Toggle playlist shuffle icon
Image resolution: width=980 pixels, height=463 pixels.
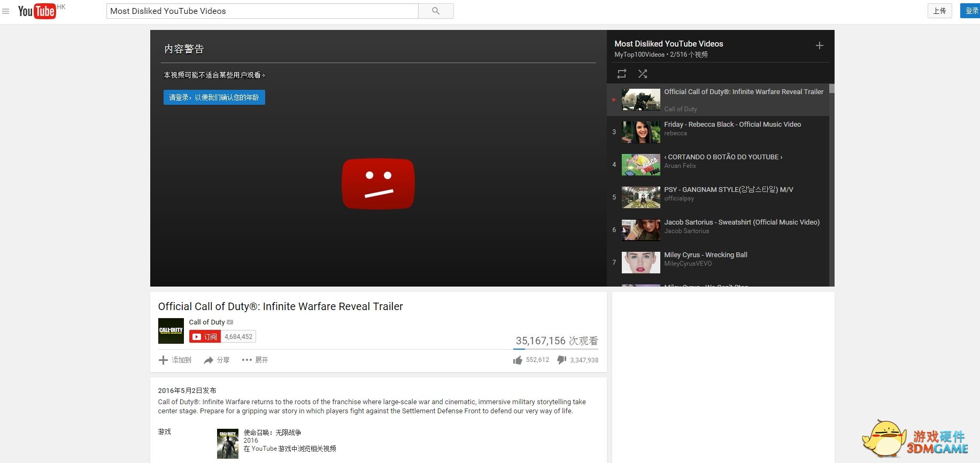pyautogui.click(x=643, y=74)
